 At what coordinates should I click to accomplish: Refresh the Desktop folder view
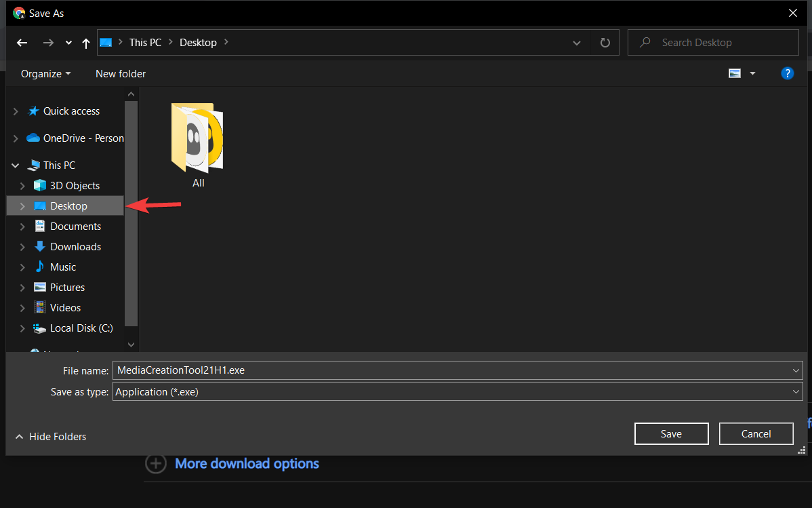pyautogui.click(x=605, y=43)
